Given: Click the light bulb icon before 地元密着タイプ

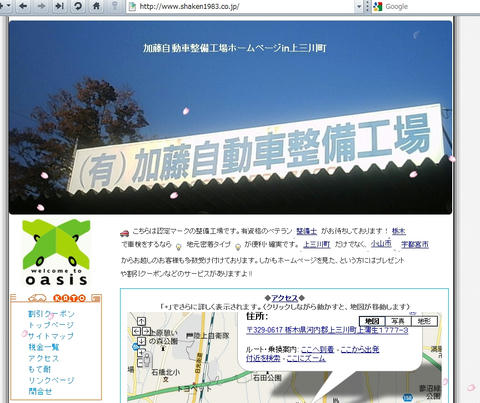Looking at the screenshot, I should click(x=179, y=247).
